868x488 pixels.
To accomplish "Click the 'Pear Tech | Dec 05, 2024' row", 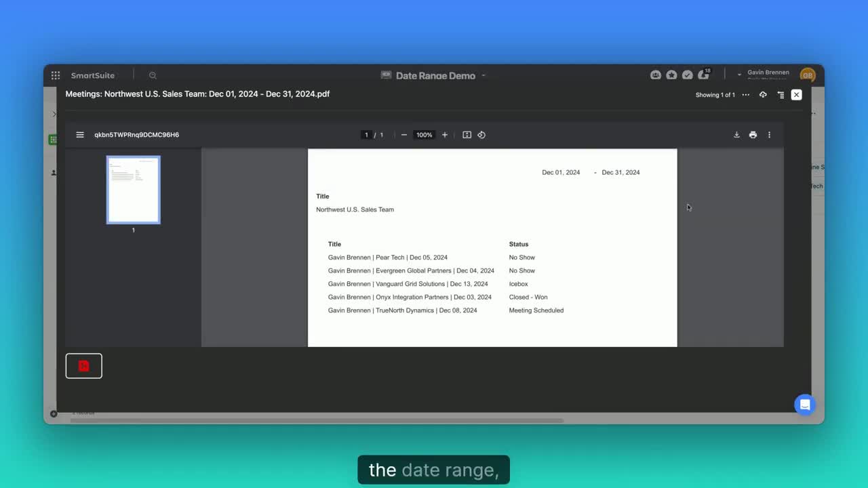I will point(388,258).
